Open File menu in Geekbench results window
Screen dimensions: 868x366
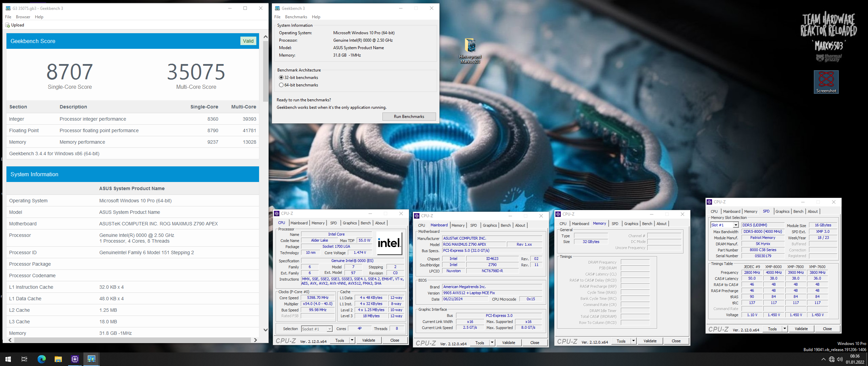coord(8,17)
